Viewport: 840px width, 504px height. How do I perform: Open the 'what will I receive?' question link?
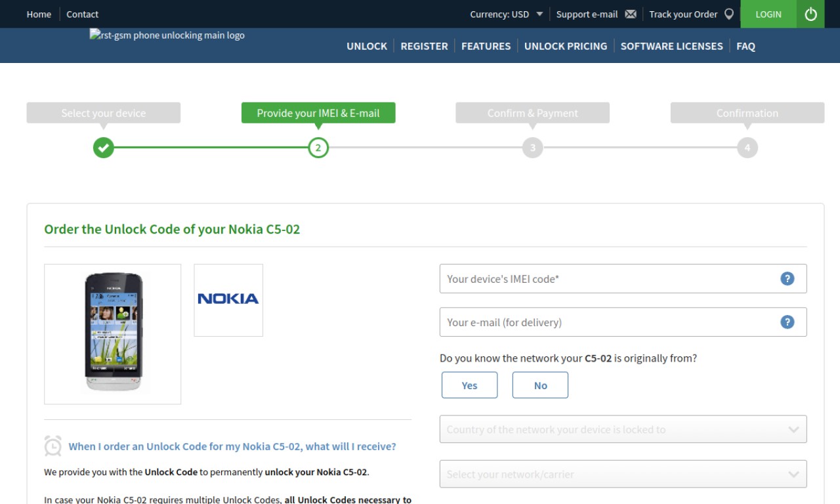tap(232, 446)
